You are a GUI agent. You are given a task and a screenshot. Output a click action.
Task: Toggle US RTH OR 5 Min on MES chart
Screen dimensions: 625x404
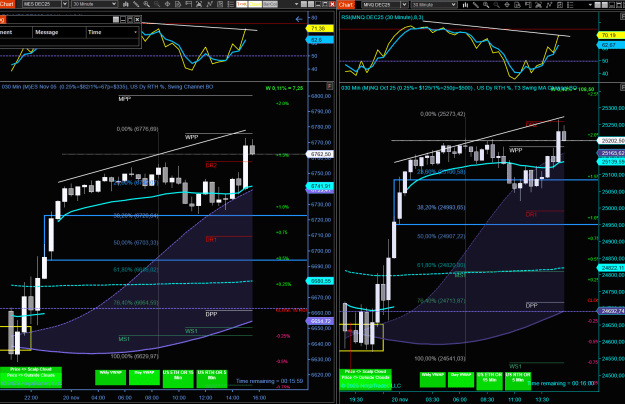(x=212, y=379)
